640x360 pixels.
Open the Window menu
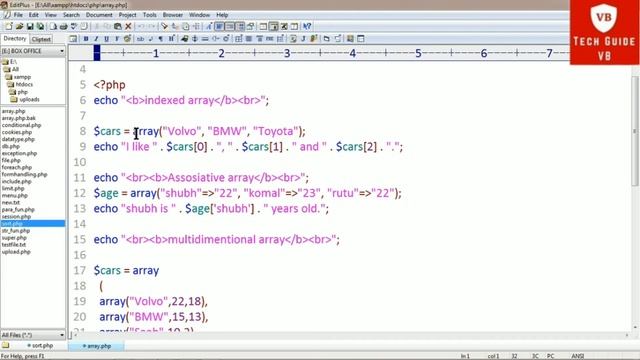(199, 15)
